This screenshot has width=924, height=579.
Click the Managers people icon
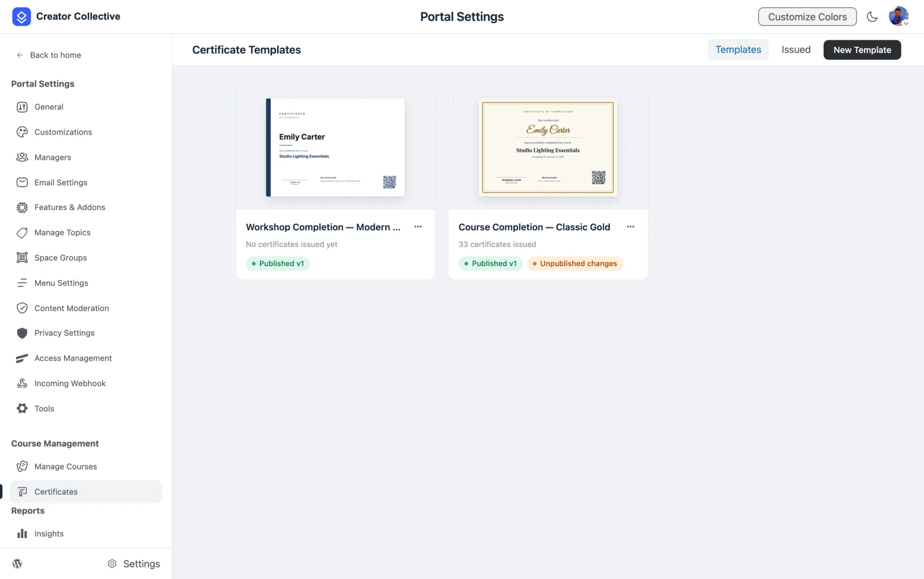coord(22,157)
